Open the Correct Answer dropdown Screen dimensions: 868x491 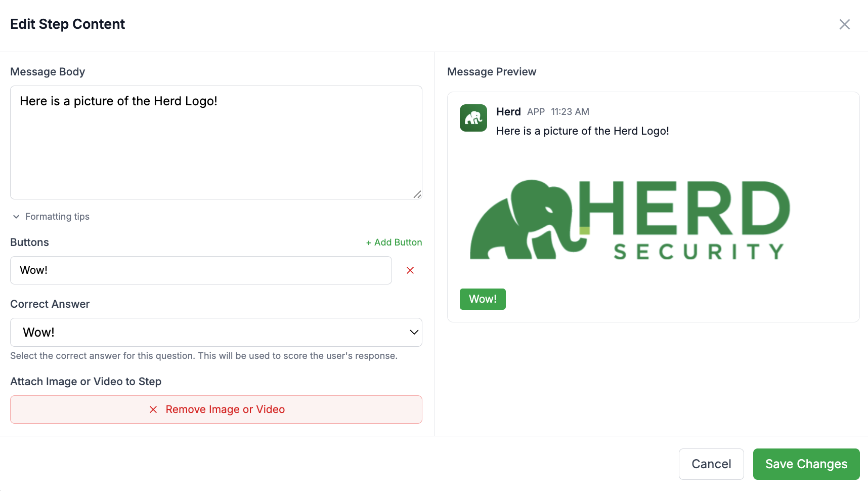[x=216, y=332]
